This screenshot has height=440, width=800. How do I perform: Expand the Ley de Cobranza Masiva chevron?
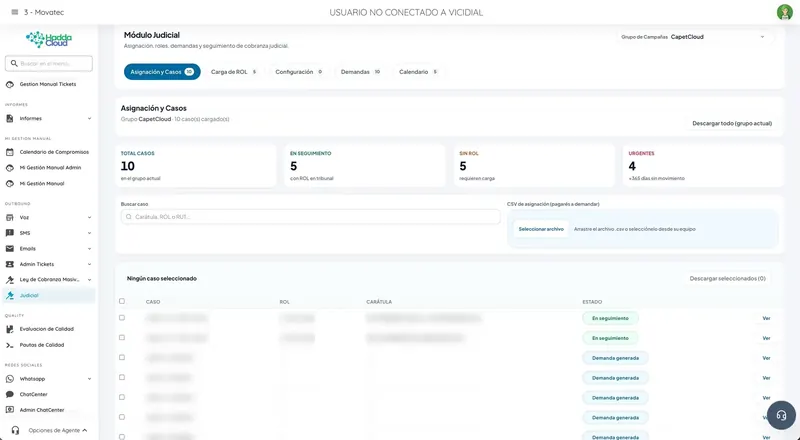click(89, 280)
